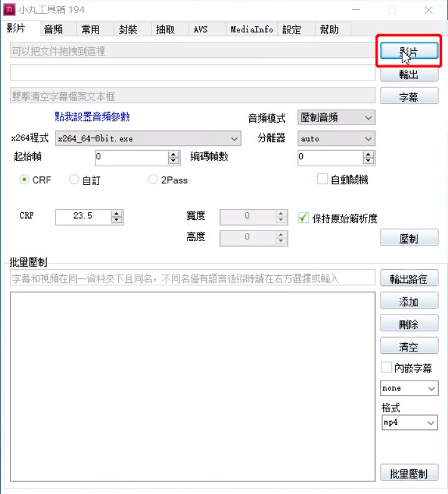Click the 小丸工具箱 app icon in title bar
The height and width of the screenshot is (494, 448).
point(9,10)
